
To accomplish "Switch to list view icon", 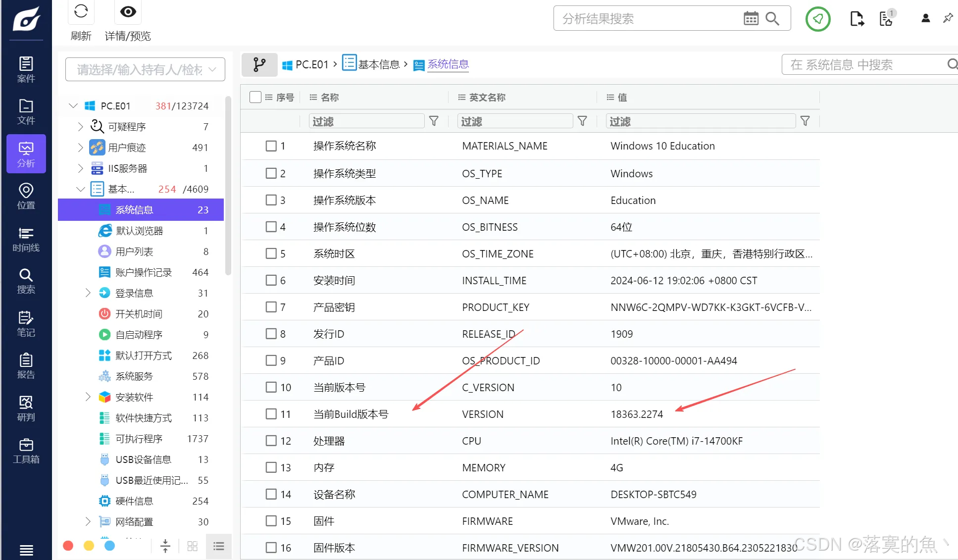I will [x=219, y=546].
